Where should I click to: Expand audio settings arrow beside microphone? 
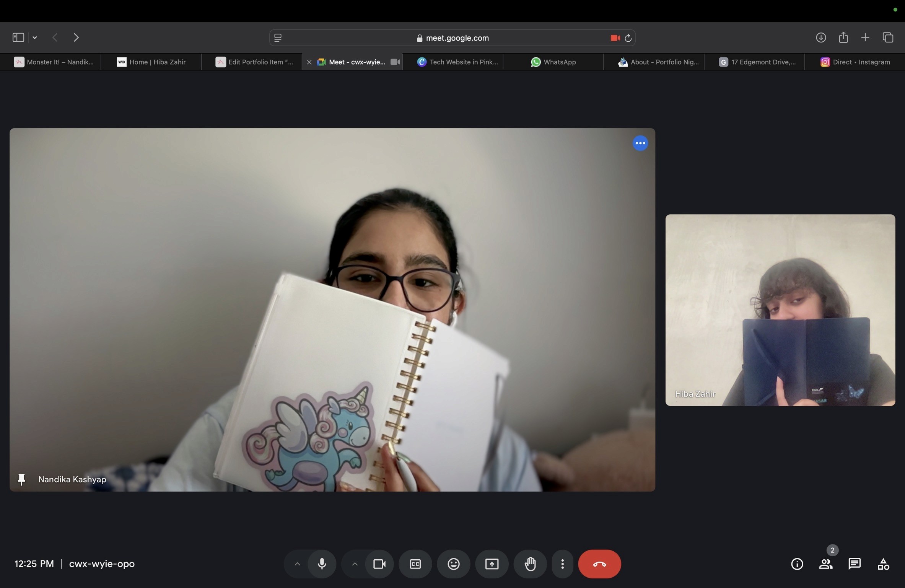click(297, 564)
